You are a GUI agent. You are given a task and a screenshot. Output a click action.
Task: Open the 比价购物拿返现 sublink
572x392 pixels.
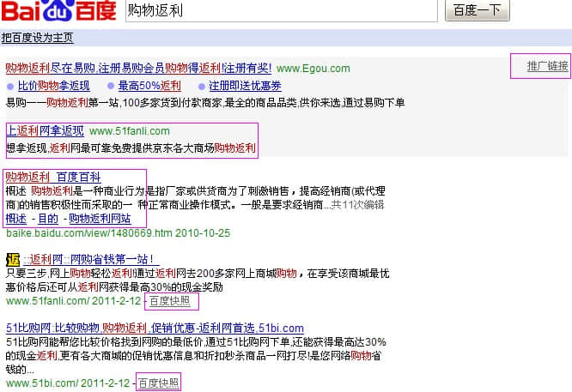pyautogui.click(x=53, y=86)
